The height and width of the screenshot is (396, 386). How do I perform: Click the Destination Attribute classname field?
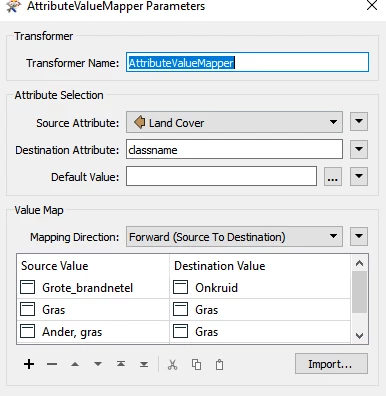coord(234,149)
